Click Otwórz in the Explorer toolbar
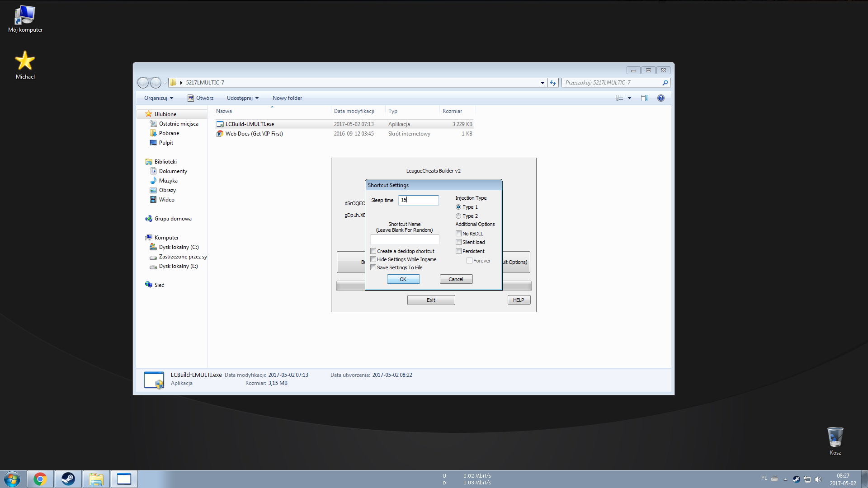 click(201, 98)
